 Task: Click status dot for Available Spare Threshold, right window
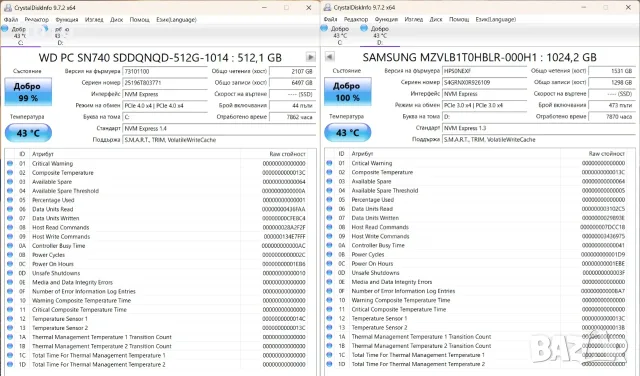[329, 190]
